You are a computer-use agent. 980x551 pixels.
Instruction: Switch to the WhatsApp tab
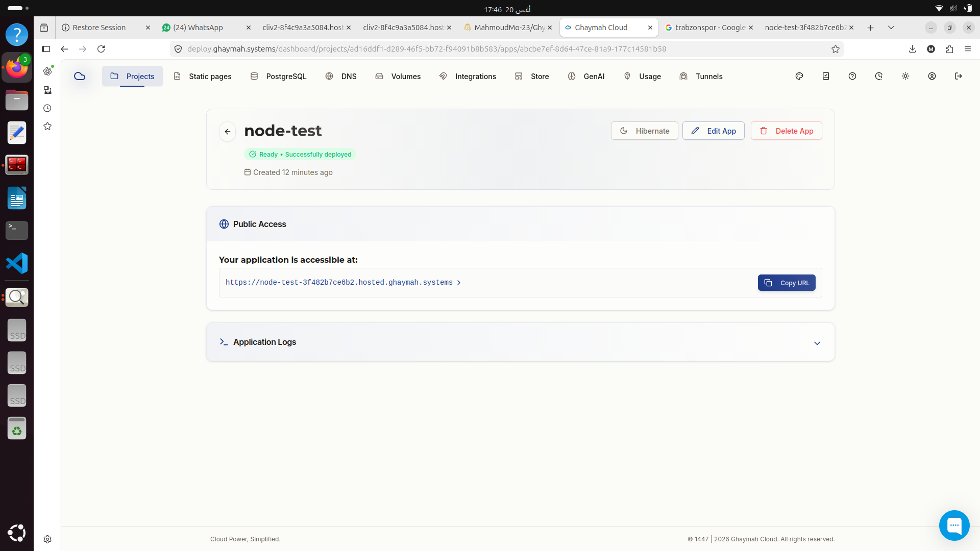pos(206,28)
